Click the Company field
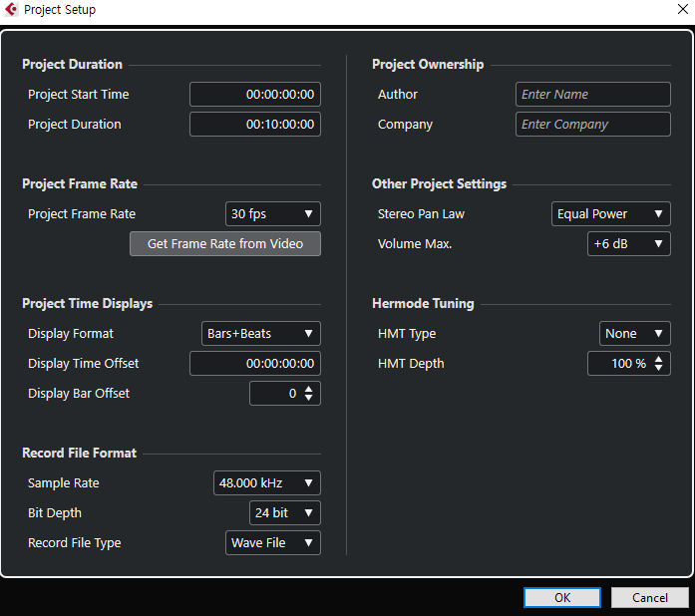This screenshot has width=695, height=616. tap(592, 124)
